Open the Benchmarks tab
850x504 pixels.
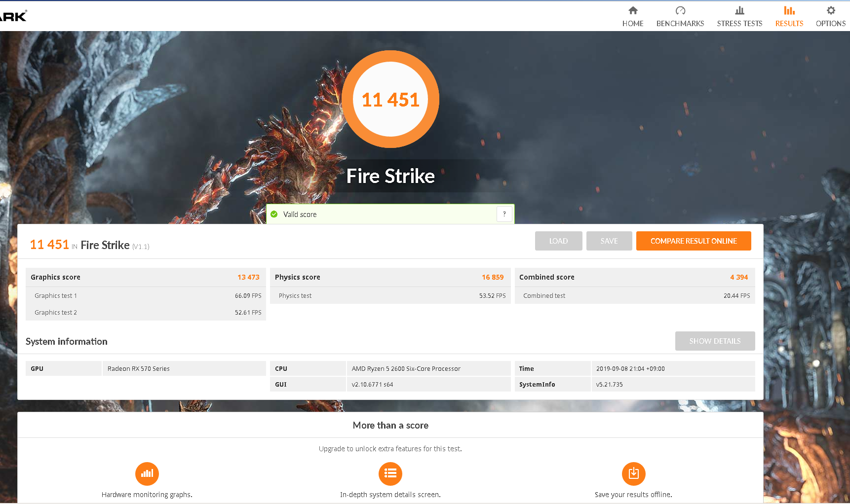(x=680, y=16)
